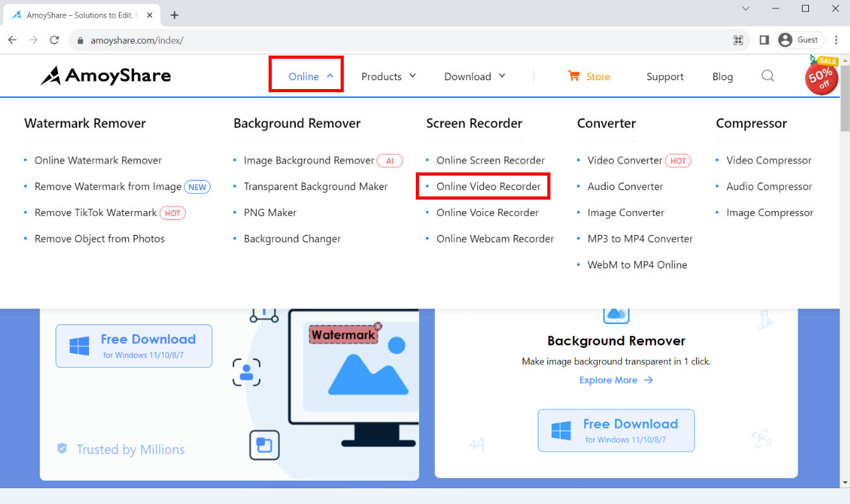The image size is (850, 504).
Task: Toggle the browser side panel icon
Action: tap(764, 40)
